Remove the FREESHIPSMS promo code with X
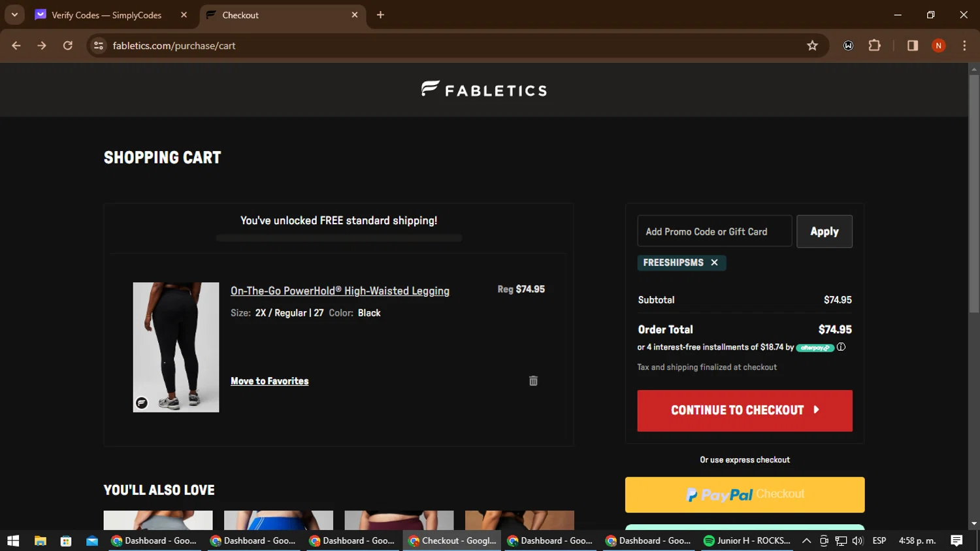Image resolution: width=980 pixels, height=551 pixels. pos(714,263)
